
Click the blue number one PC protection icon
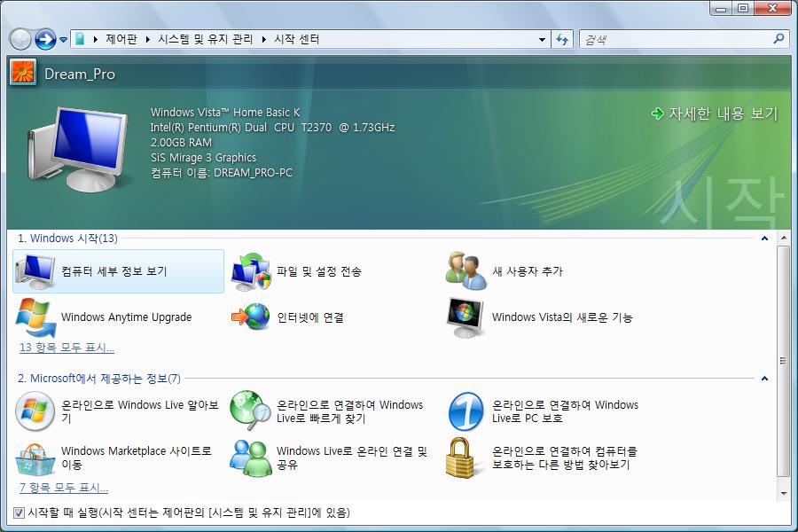(x=465, y=411)
